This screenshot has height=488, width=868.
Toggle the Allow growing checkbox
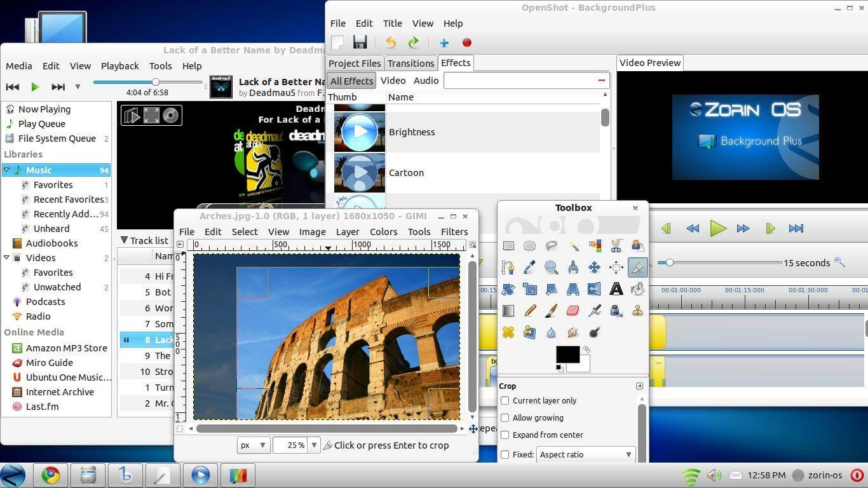click(x=505, y=417)
